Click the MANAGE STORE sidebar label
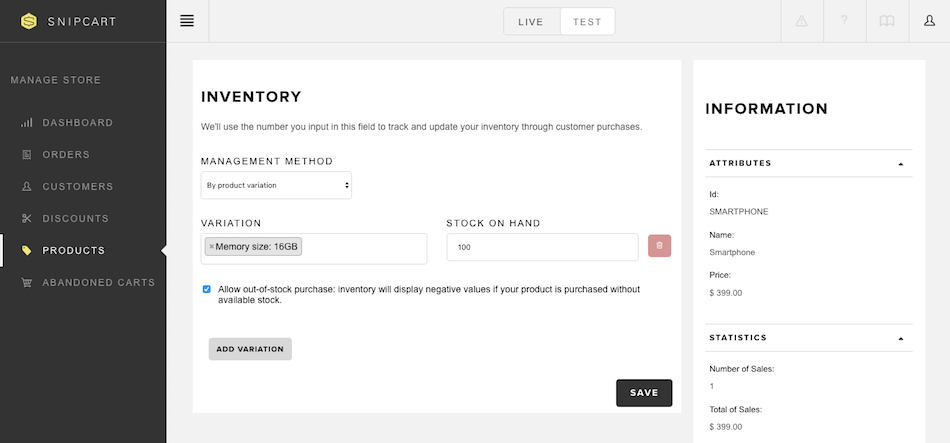 56,80
